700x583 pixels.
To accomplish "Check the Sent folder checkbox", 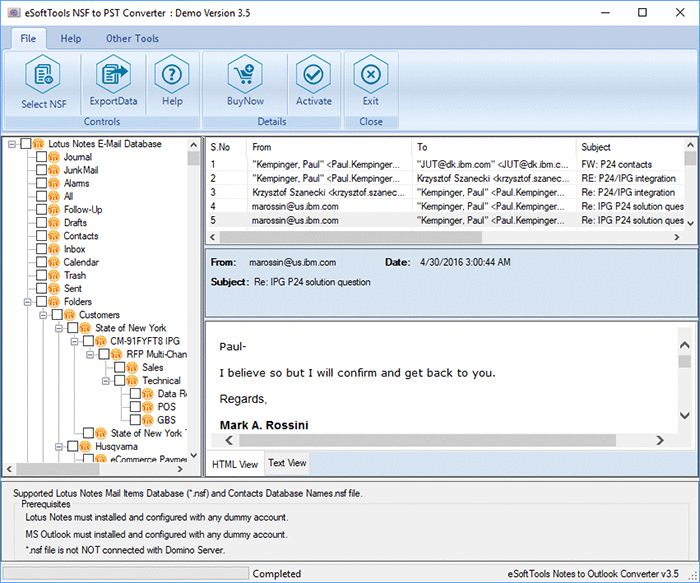I will [42, 289].
